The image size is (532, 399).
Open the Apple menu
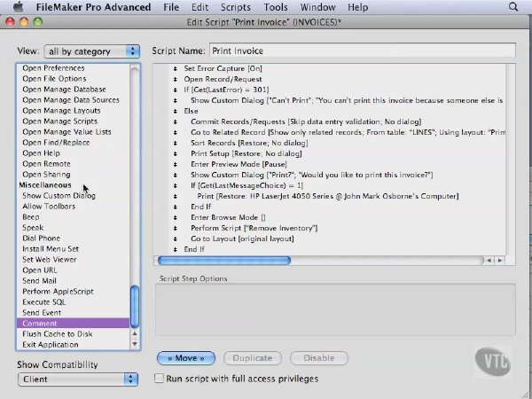pyautogui.click(x=19, y=7)
